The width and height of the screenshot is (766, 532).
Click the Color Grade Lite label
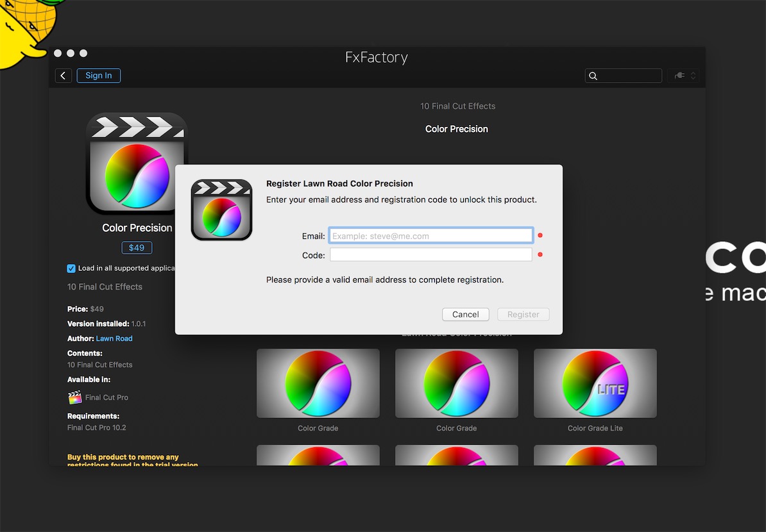tap(595, 428)
